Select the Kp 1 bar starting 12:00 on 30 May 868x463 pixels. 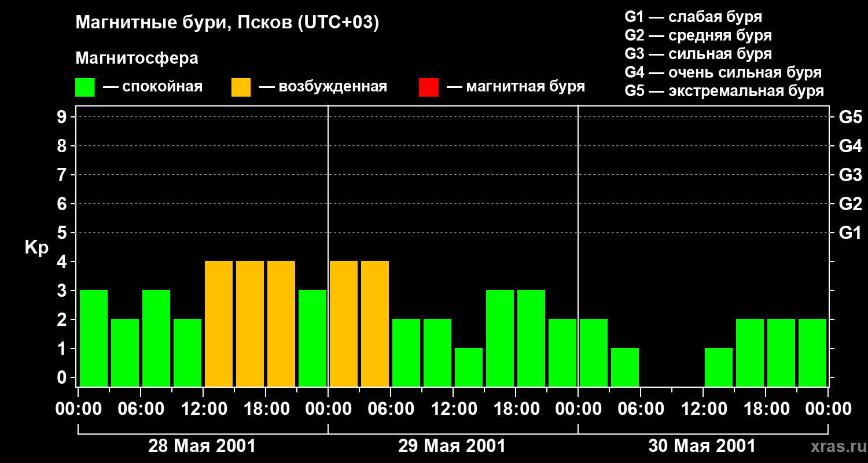click(x=719, y=367)
